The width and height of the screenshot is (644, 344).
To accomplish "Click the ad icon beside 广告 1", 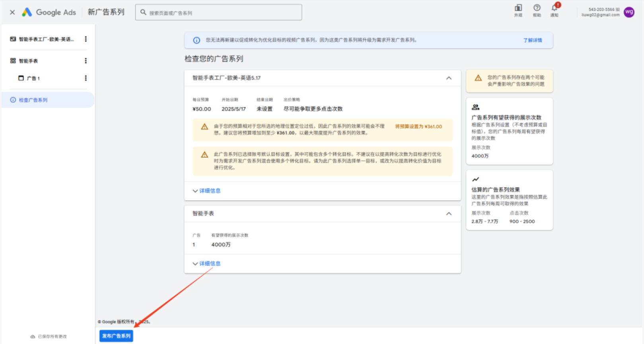I will (x=21, y=78).
